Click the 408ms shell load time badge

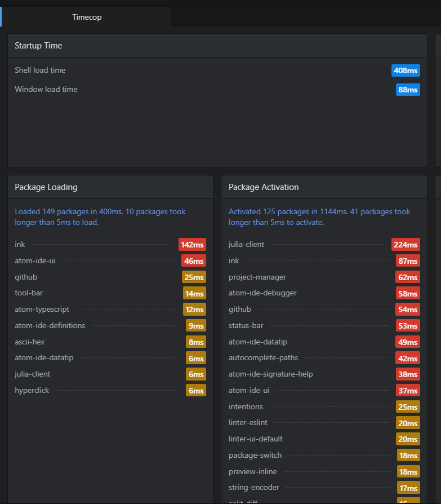(x=406, y=70)
